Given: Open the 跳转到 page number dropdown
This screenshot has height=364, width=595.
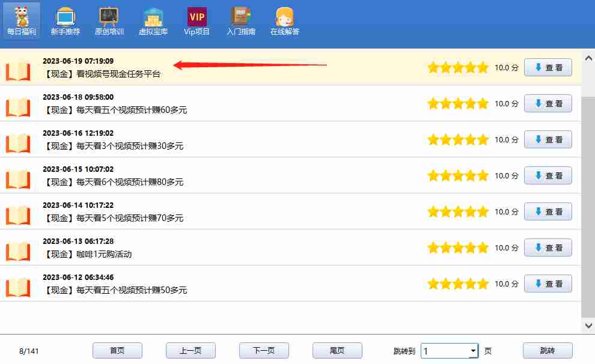Looking at the screenshot, I should click(x=473, y=351).
